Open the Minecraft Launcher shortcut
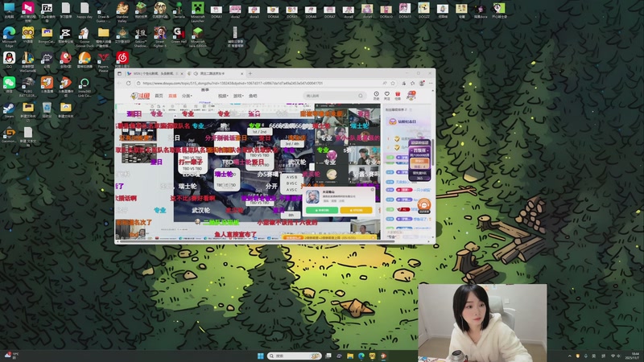The height and width of the screenshot is (362, 644). point(197,12)
